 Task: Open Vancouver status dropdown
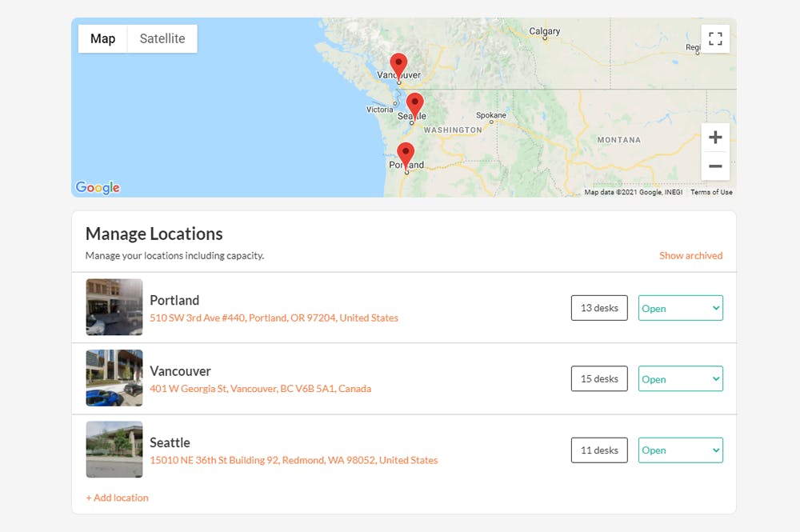click(681, 379)
